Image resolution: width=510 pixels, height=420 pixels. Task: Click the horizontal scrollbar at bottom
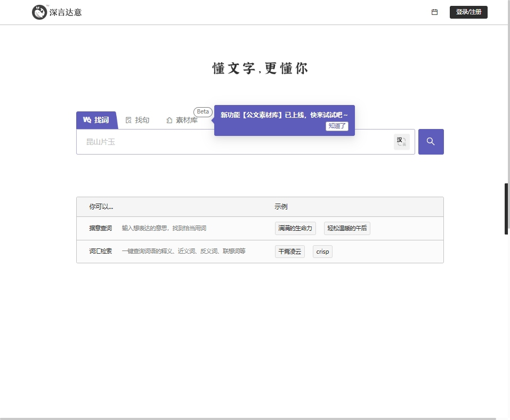click(x=248, y=418)
